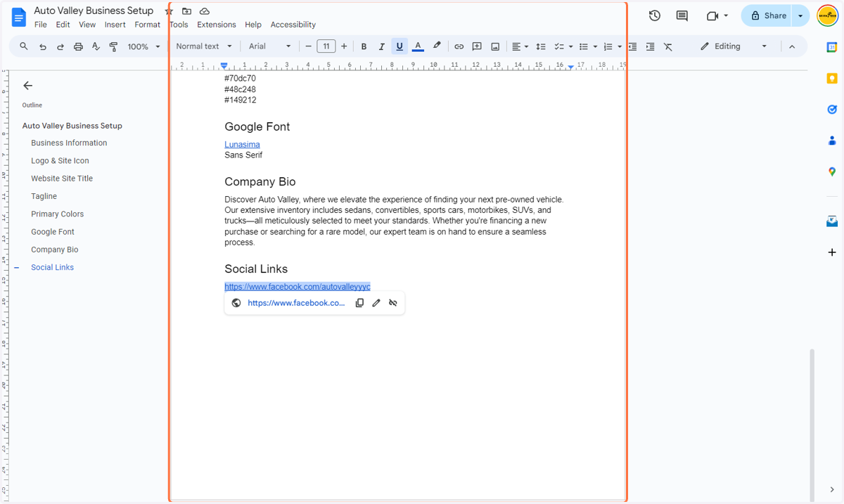The height and width of the screenshot is (504, 844).
Task: Undo the last action
Action: tap(43, 46)
